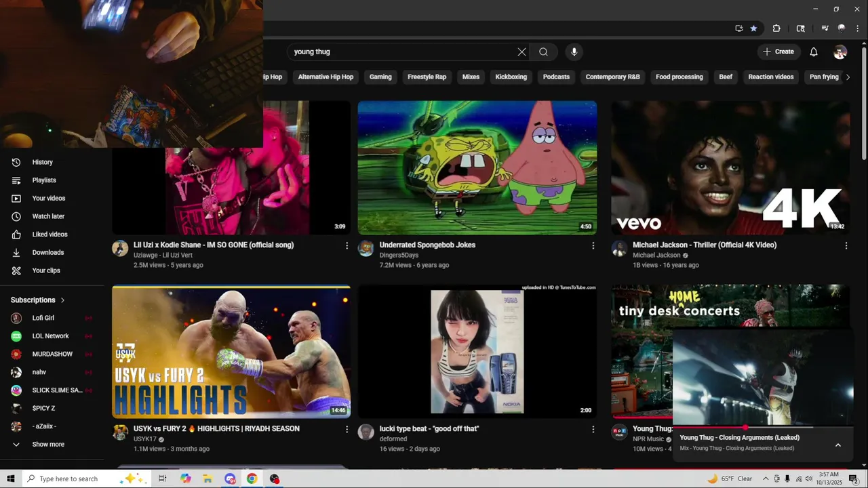Select the Kickboxing chip
868x488 pixels.
click(x=511, y=77)
